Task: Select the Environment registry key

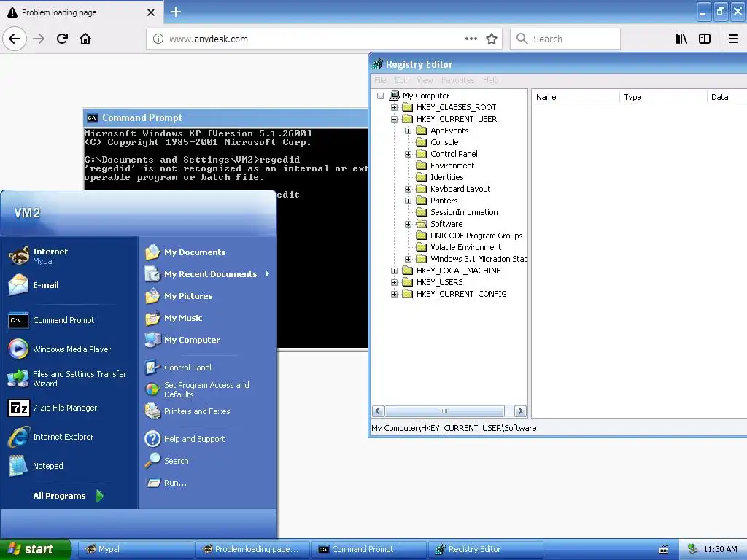Action: point(452,166)
